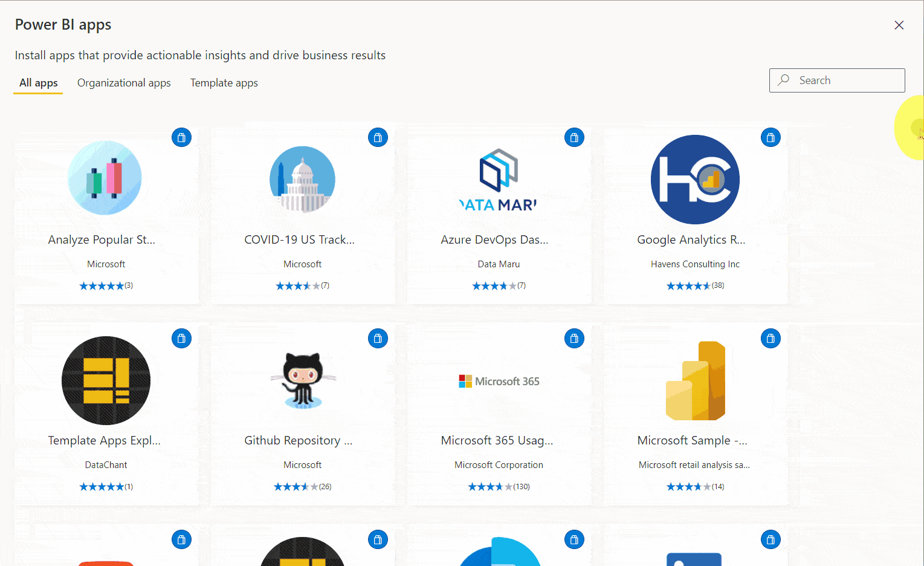
Task: Switch to the Organizational apps tab
Action: [123, 83]
